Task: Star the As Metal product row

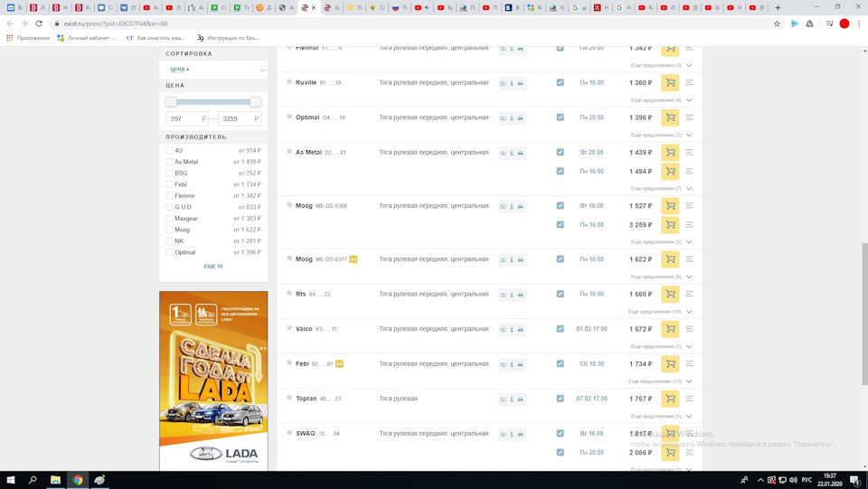Action: (289, 152)
